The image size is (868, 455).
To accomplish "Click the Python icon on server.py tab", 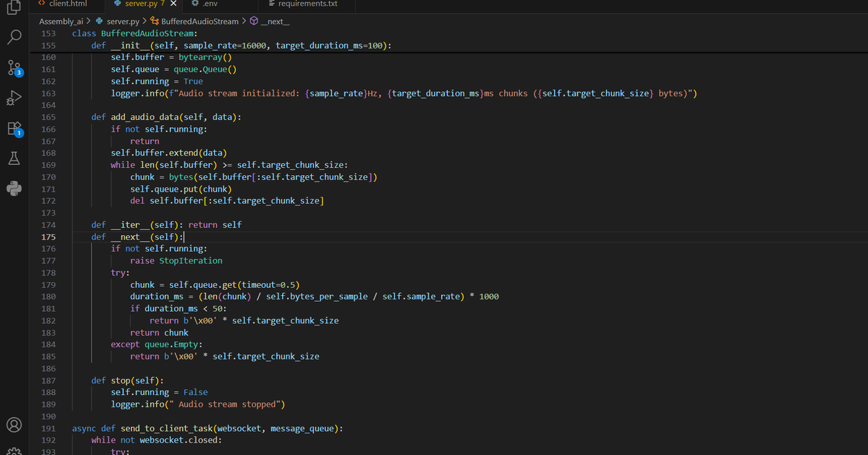I will 118,4.
